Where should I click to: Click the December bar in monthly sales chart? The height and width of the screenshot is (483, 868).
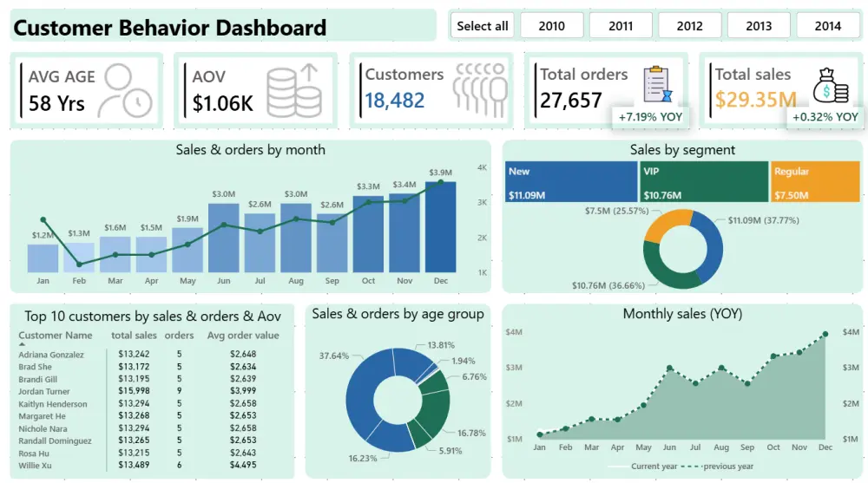(441, 227)
